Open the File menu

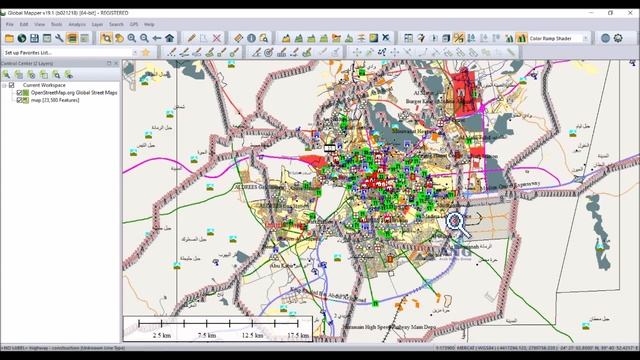pyautogui.click(x=10, y=24)
